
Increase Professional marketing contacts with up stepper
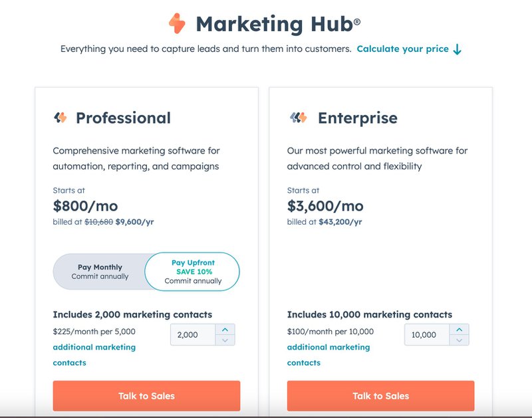pyautogui.click(x=225, y=330)
